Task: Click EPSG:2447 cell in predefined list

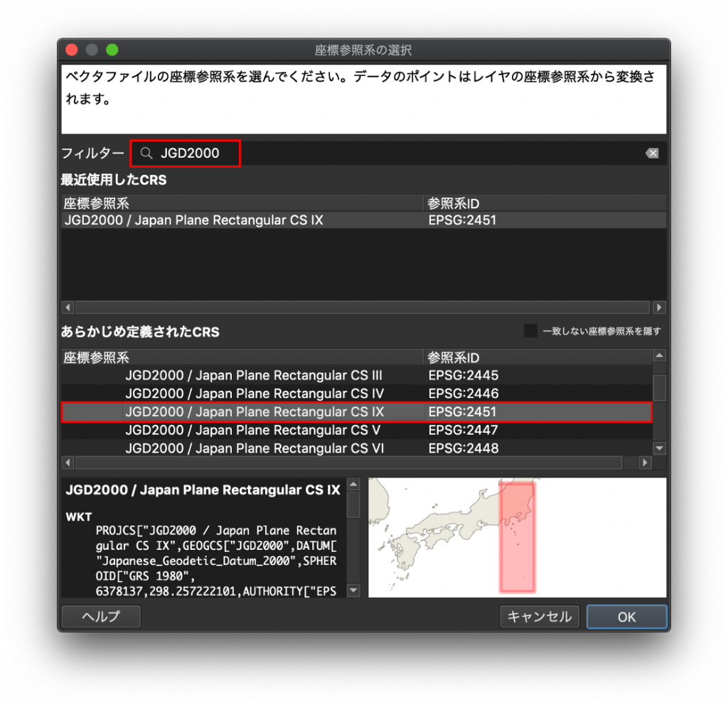Action: 464,430
